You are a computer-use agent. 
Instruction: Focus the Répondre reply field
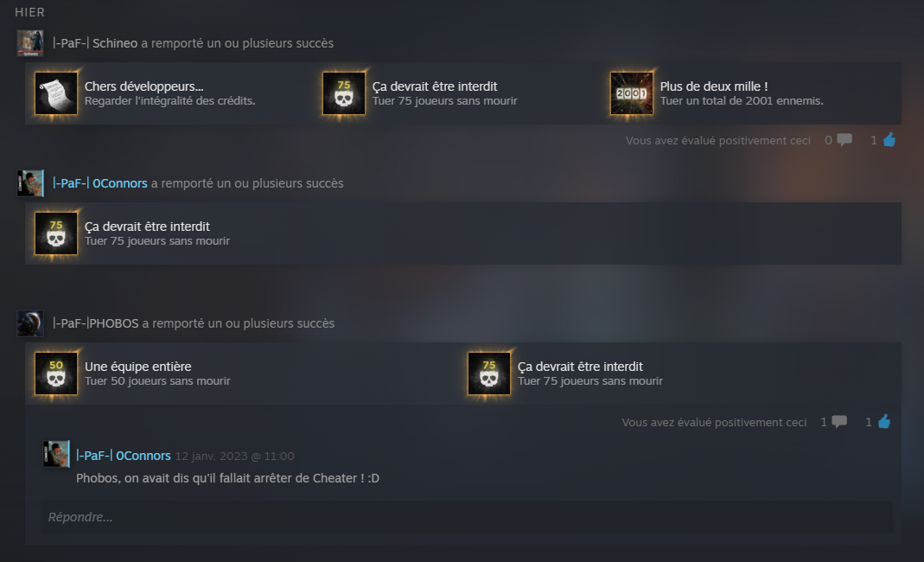[466, 517]
